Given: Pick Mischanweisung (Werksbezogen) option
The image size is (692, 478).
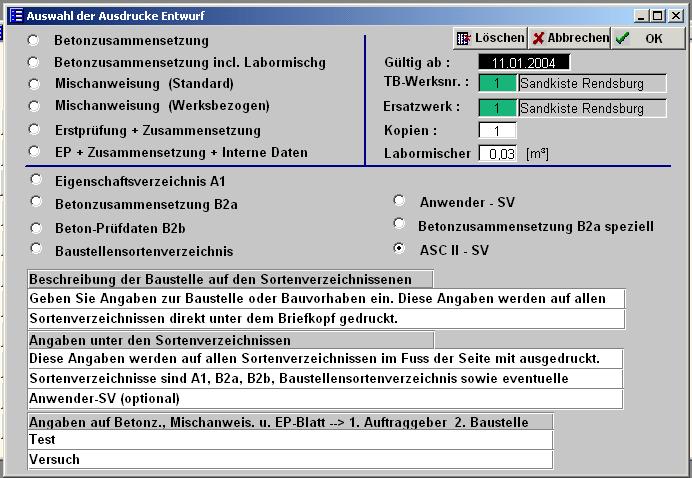Looking at the screenshot, I should click(x=34, y=105).
